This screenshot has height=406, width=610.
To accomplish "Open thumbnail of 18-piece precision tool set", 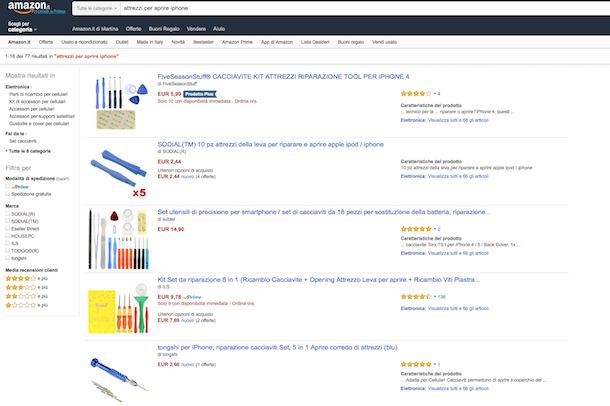I will [118, 239].
